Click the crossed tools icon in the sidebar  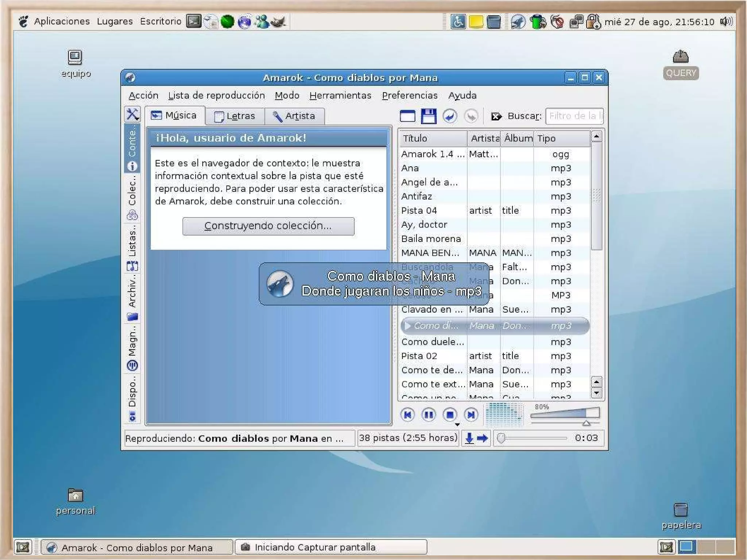[132, 114]
